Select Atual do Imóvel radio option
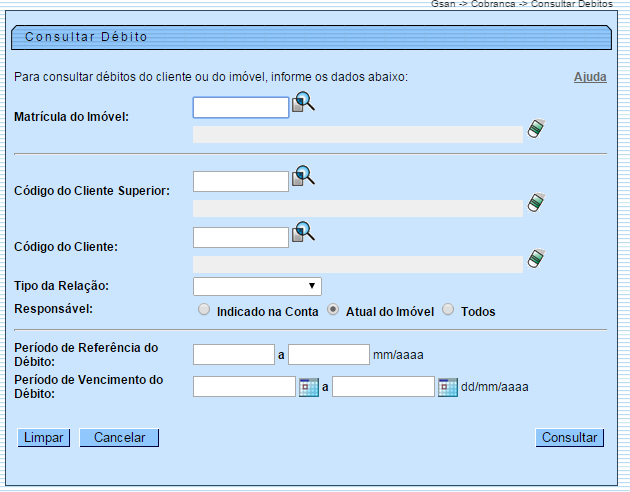Viewport: 630px width, 492px height. [334, 311]
